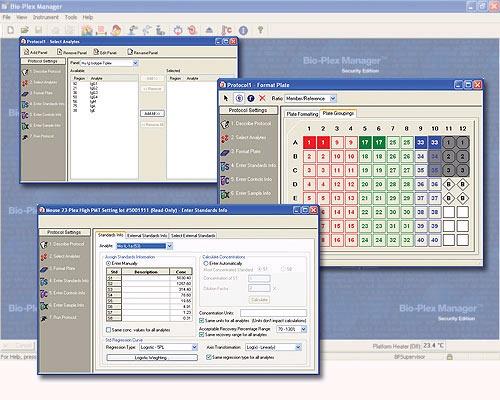Click Add Panel in Select Analytes toolbar
The image size is (500, 400).
(x=36, y=52)
